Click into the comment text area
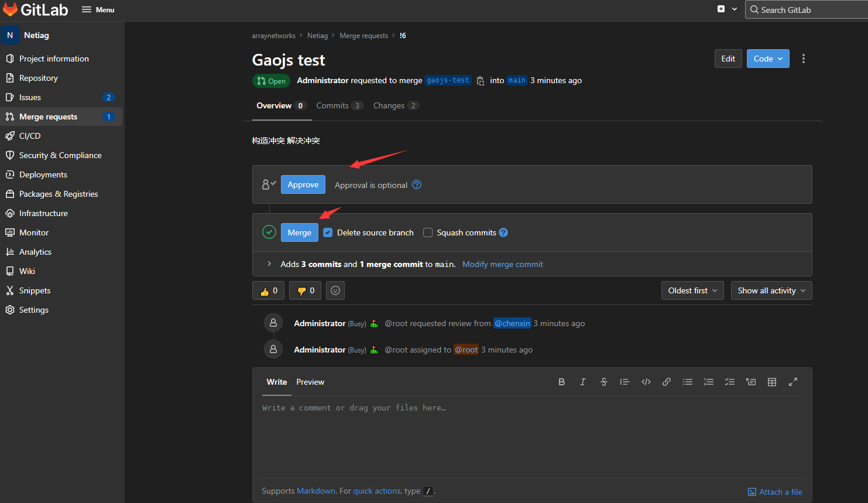Image resolution: width=868 pixels, height=503 pixels. [532, 436]
